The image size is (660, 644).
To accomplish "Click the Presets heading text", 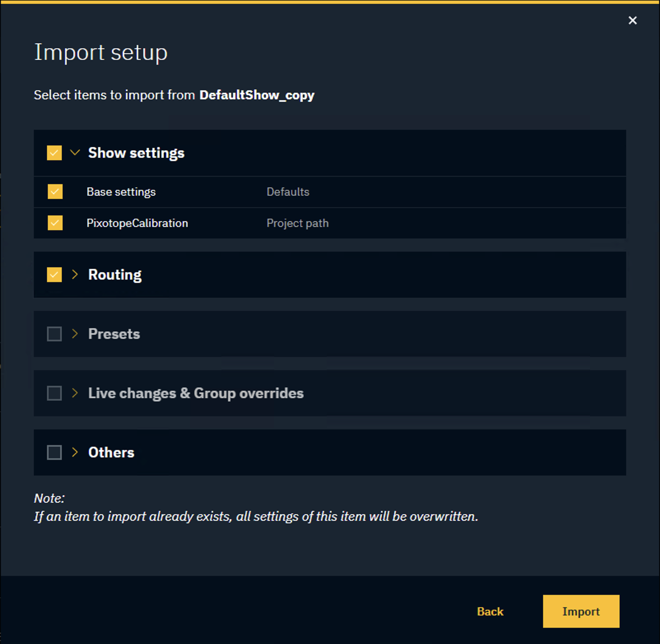I will click(x=114, y=334).
